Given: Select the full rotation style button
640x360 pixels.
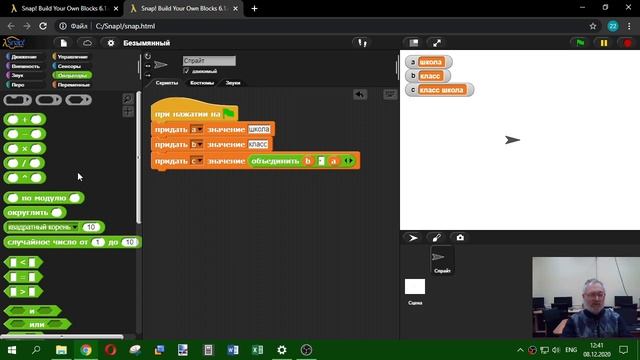Looking at the screenshot, I should click(148, 56).
